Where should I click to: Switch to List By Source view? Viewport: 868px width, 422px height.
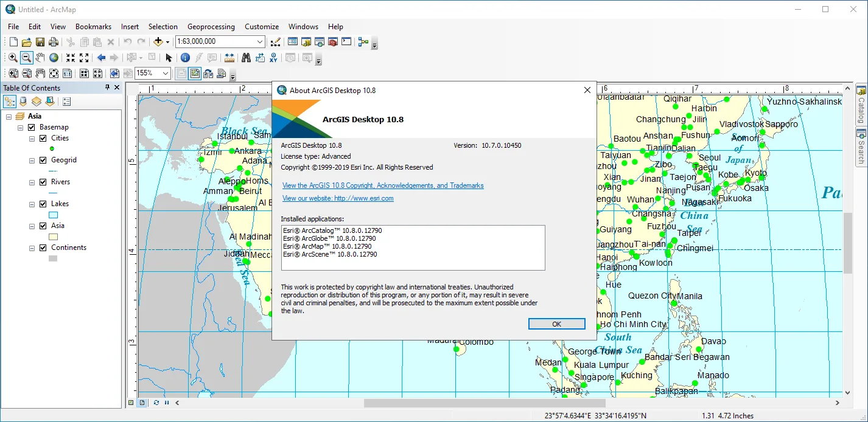pos(23,102)
